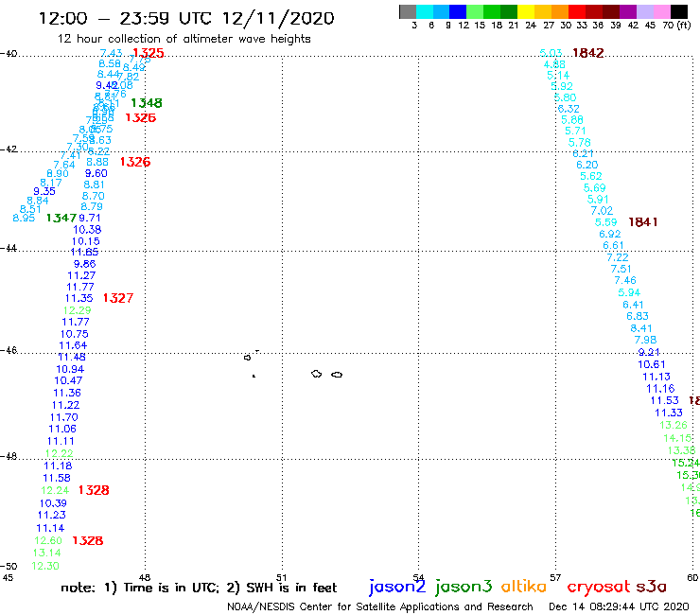Viewport: 700px width, 615px height.
Task: Click the maroon pass time 1841
Action: [x=643, y=222]
